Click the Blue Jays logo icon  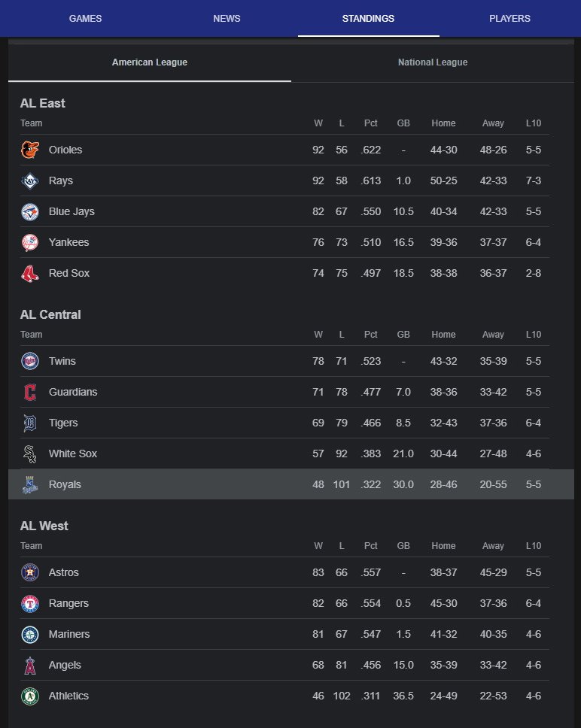point(29,211)
